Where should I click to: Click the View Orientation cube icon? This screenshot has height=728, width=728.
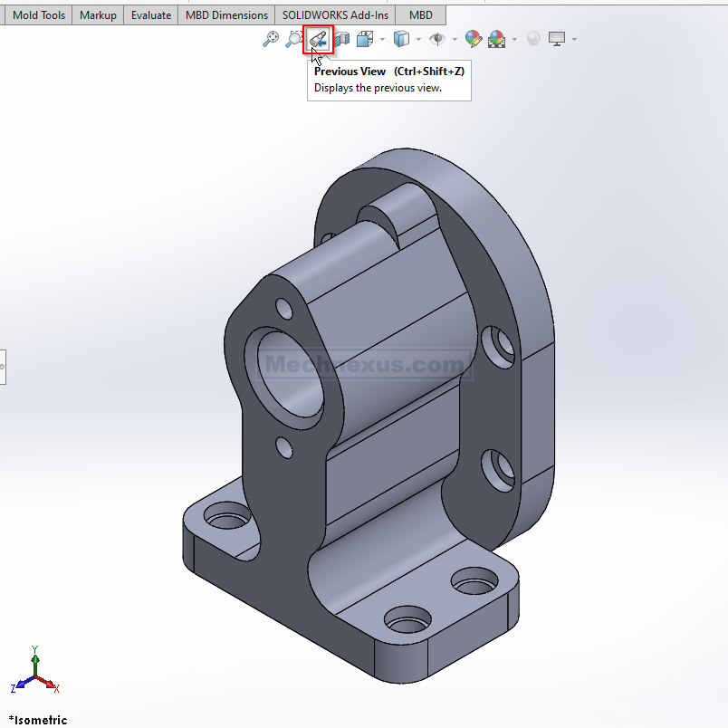coord(365,39)
